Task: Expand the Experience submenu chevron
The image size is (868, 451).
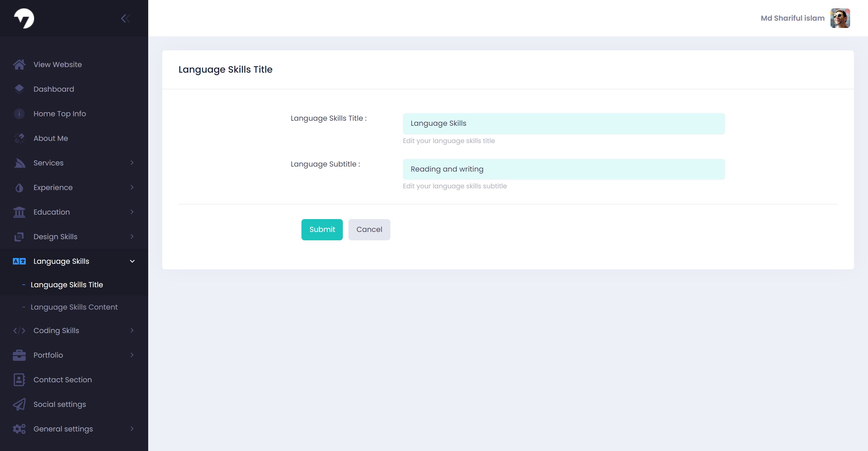Action: (132, 187)
